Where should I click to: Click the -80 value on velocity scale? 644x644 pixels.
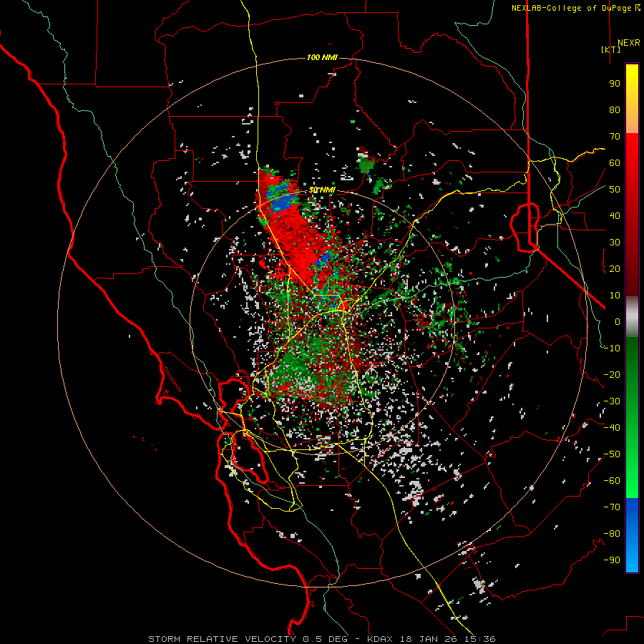(612, 534)
